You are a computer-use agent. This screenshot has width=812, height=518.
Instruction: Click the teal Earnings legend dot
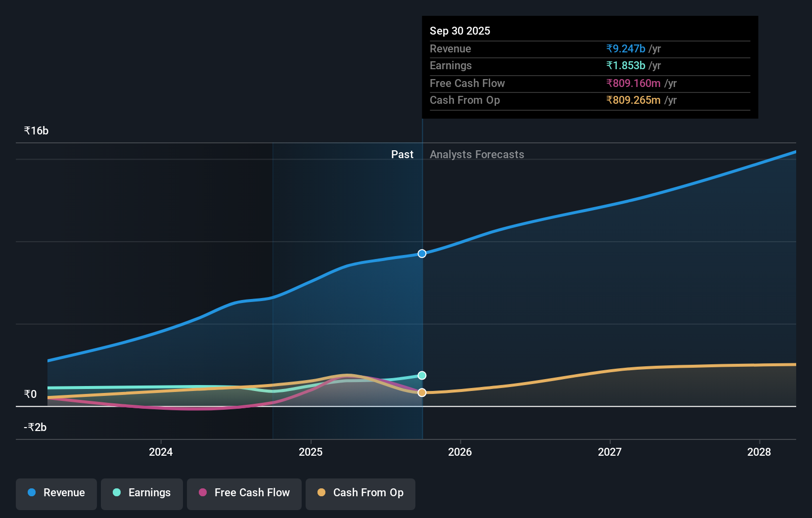click(117, 492)
